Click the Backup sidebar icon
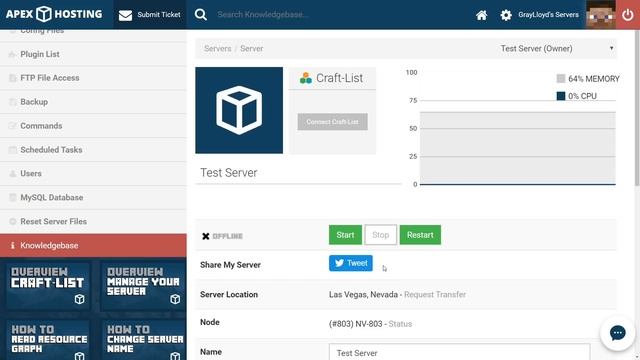This screenshot has height=360, width=640. 12,102
